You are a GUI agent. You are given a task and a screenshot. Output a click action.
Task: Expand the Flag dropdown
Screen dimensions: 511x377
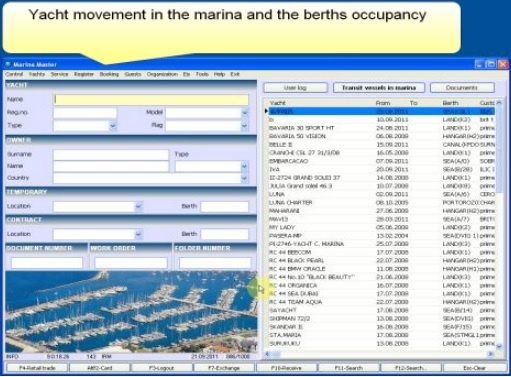click(244, 126)
